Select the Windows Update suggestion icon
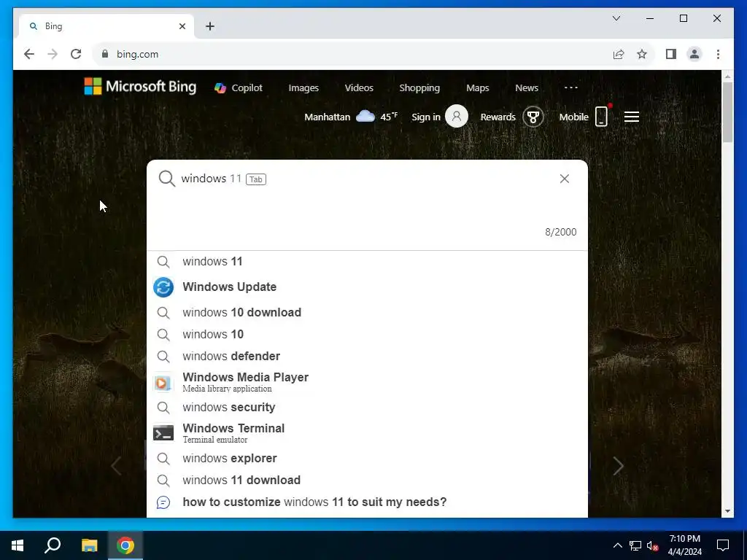747x560 pixels. [x=163, y=287]
